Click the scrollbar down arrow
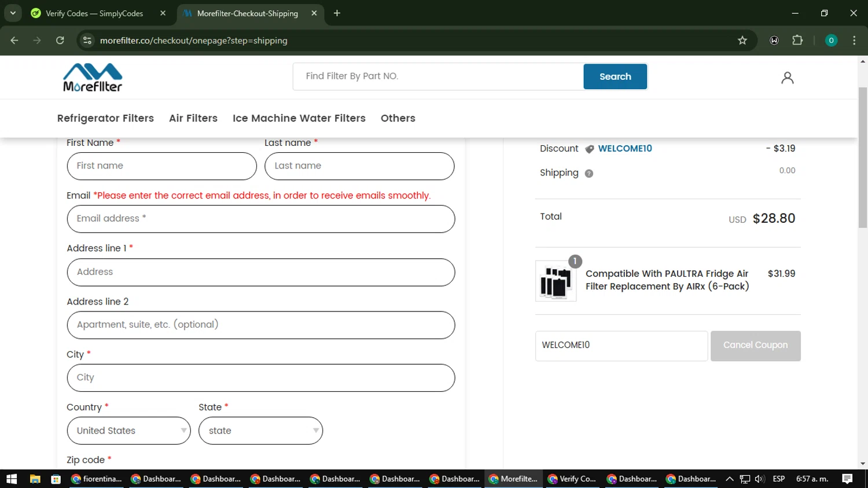This screenshot has height=488, width=868. tap(863, 464)
